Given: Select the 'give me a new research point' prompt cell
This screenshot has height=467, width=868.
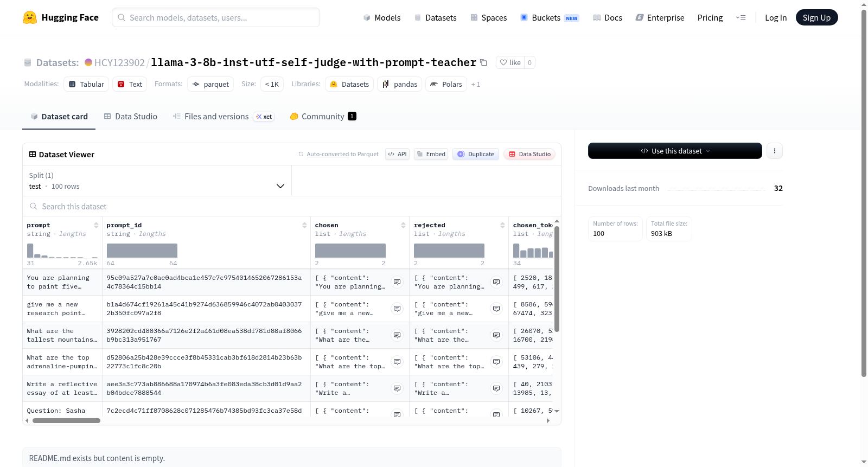Looking at the screenshot, I should pos(62,309).
